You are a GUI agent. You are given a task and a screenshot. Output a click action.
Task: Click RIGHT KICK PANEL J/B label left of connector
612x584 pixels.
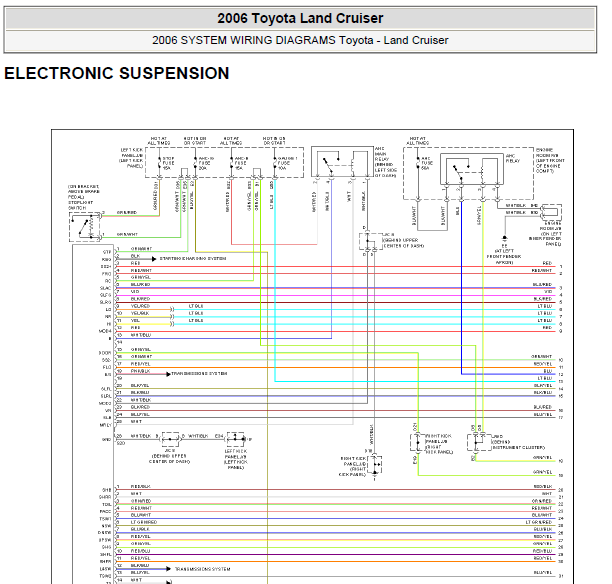[353, 466]
